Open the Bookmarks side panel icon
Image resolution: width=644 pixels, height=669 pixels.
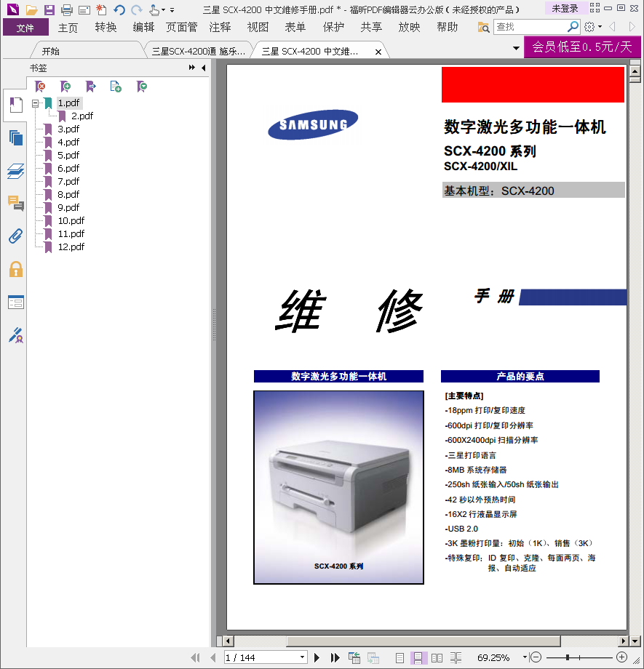pos(16,105)
